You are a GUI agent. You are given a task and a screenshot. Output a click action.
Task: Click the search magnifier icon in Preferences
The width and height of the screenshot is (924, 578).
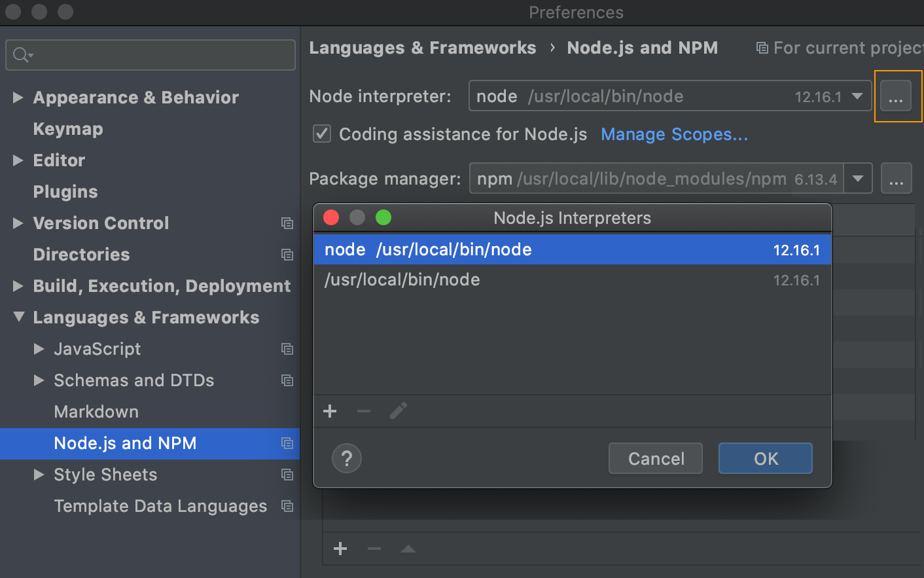22,55
